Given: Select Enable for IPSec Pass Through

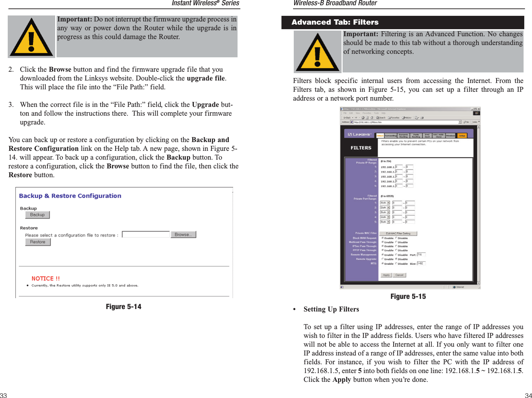Looking at the screenshot, I should (x=383, y=246).
